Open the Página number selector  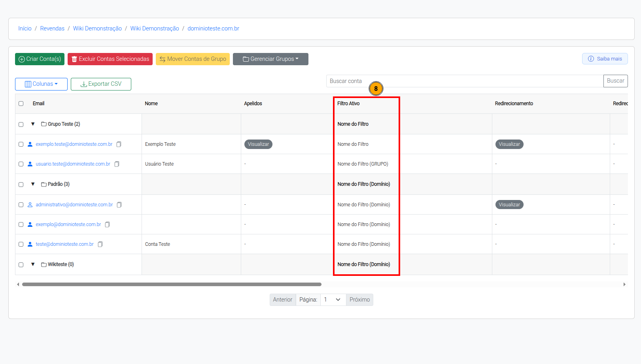coord(333,300)
